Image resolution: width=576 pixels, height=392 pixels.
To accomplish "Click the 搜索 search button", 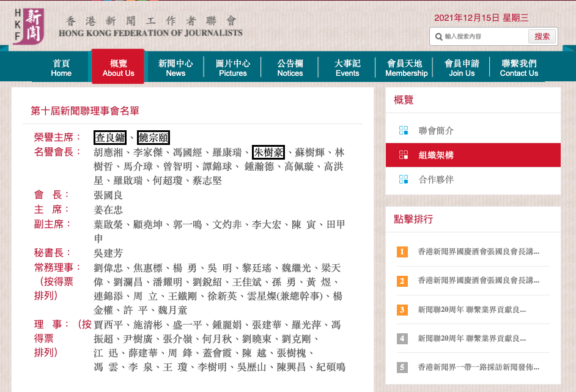I will click(542, 37).
